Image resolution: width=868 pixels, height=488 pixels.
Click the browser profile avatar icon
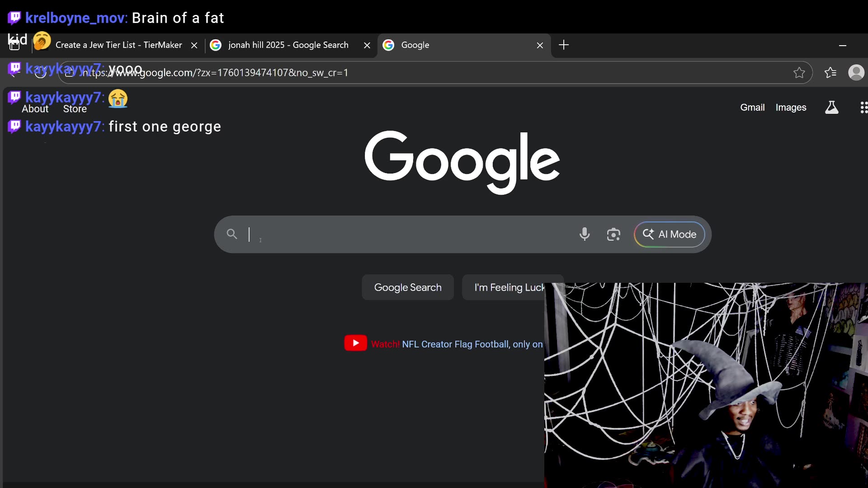point(856,73)
